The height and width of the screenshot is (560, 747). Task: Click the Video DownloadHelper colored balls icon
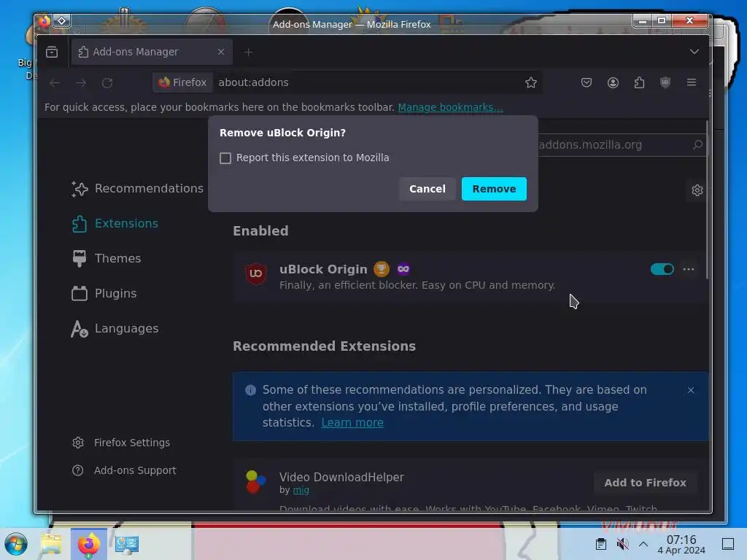[x=255, y=481]
